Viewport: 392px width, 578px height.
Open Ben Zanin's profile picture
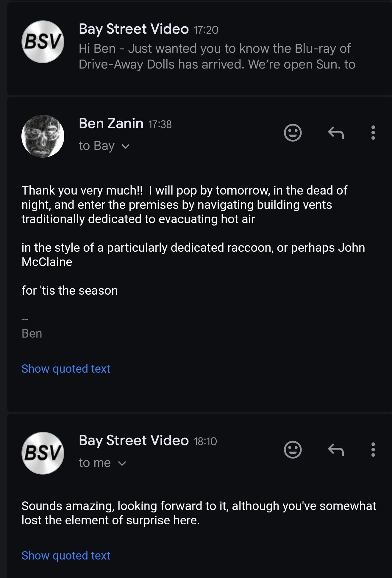point(43,136)
